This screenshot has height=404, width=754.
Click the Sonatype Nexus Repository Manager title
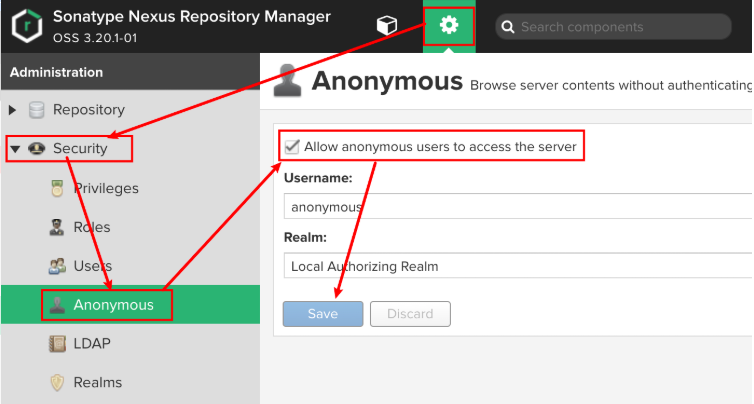coord(192,16)
